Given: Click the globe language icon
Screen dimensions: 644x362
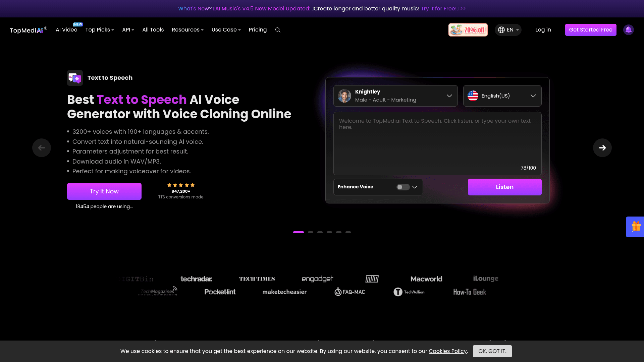Looking at the screenshot, I should pyautogui.click(x=501, y=30).
